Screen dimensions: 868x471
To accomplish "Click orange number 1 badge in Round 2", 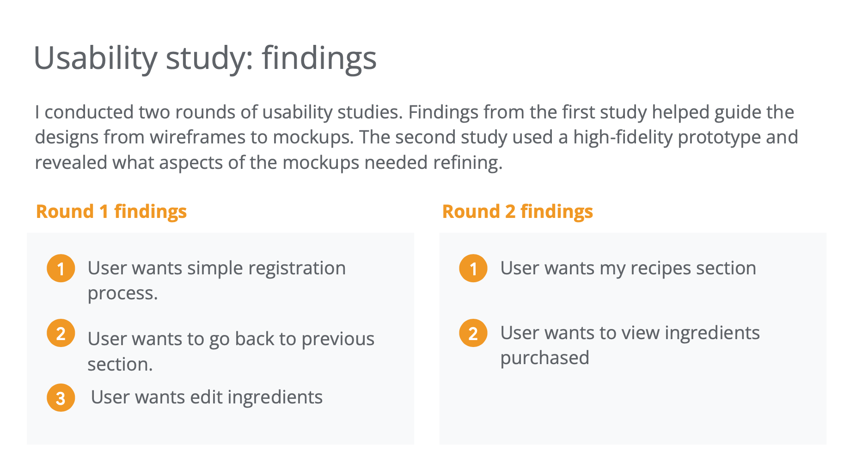I will pos(473,268).
